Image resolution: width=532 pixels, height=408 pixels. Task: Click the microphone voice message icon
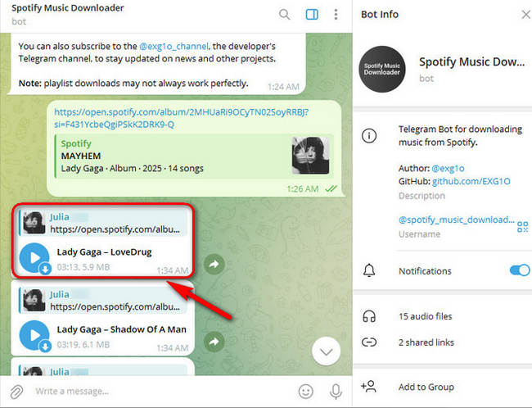tap(336, 392)
